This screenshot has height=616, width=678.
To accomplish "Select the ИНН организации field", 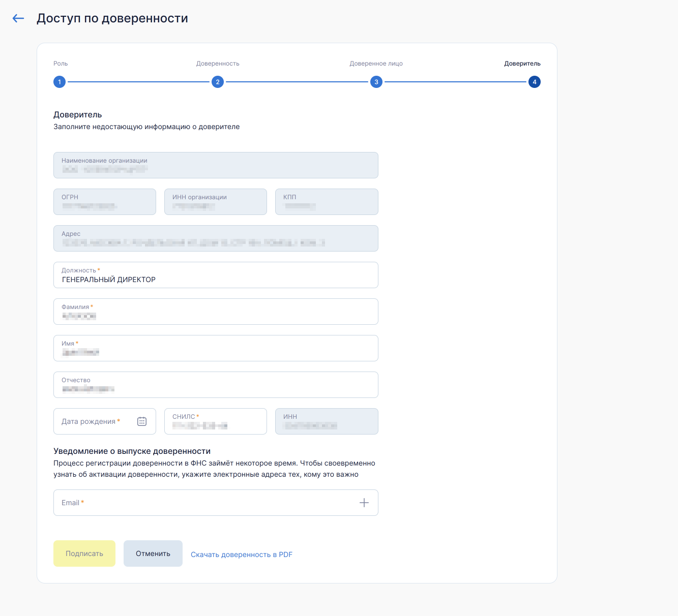I will tap(216, 202).
